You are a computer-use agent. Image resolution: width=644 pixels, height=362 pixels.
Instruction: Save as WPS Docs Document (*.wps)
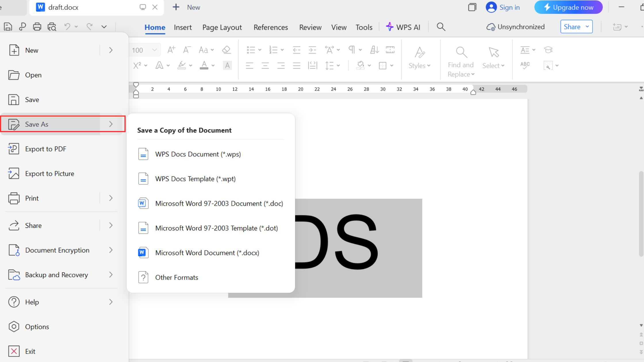click(x=211, y=154)
